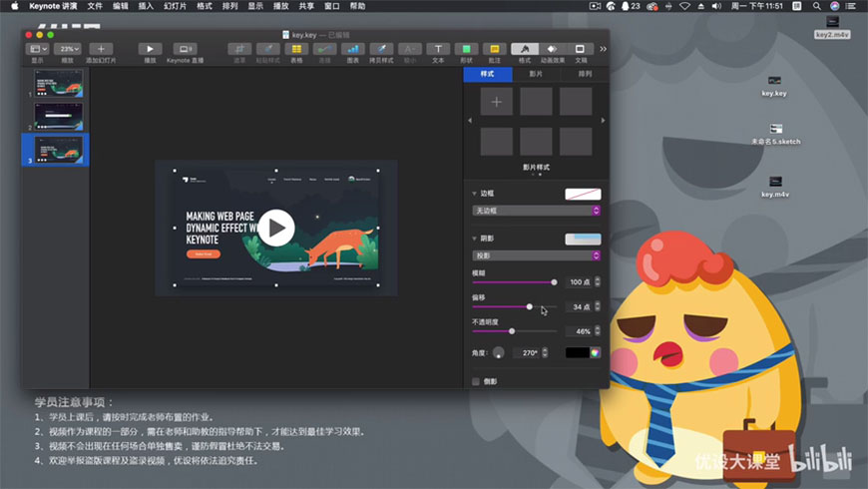
Task: Collapse the 阴影 section triangle
Action: pos(475,239)
